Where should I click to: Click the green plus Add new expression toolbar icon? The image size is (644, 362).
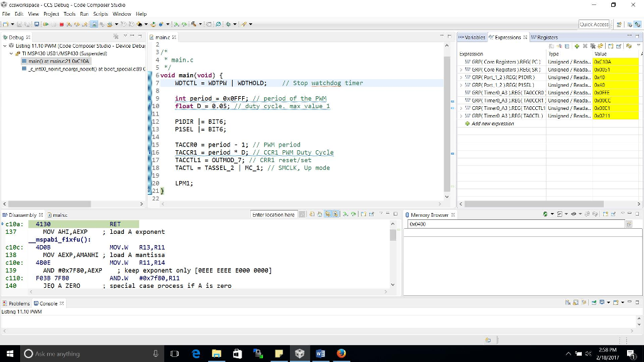coord(577,46)
